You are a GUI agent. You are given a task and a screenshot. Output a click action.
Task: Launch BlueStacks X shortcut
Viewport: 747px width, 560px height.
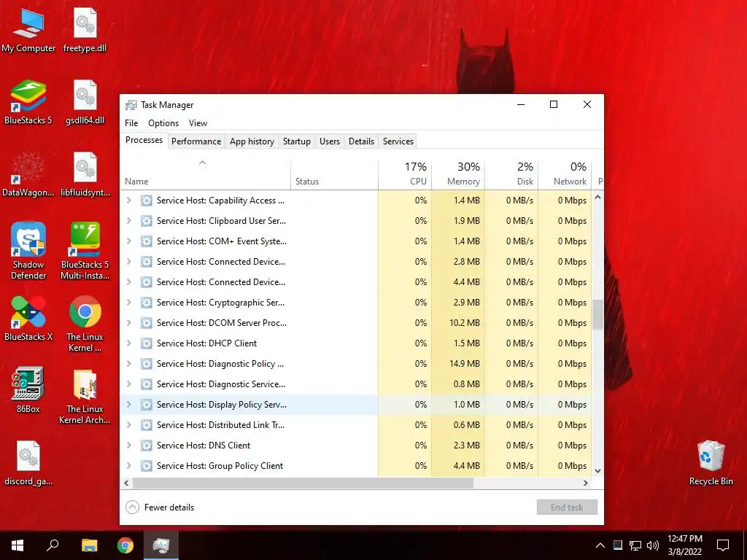28,319
